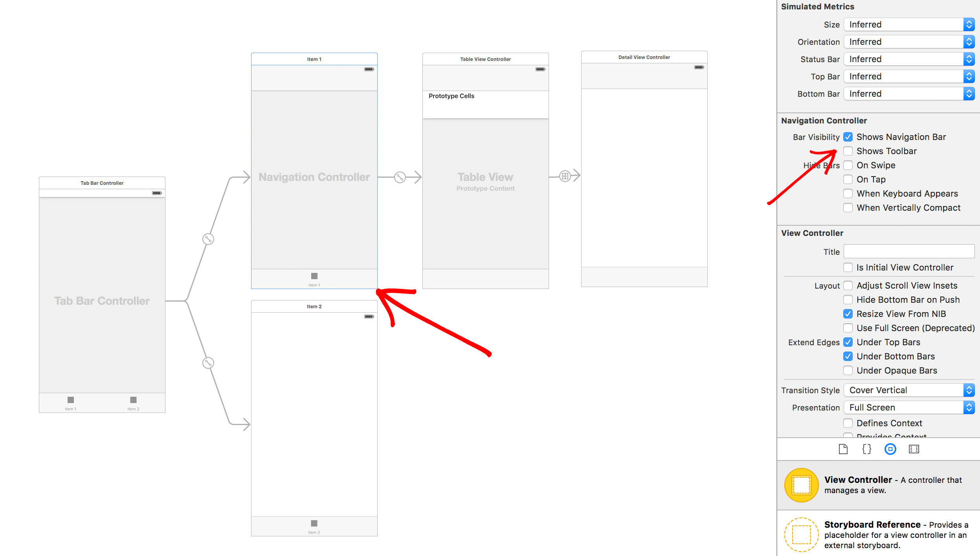Select the Orientation inferred stepper
The height and width of the screenshot is (556, 980).
click(972, 42)
